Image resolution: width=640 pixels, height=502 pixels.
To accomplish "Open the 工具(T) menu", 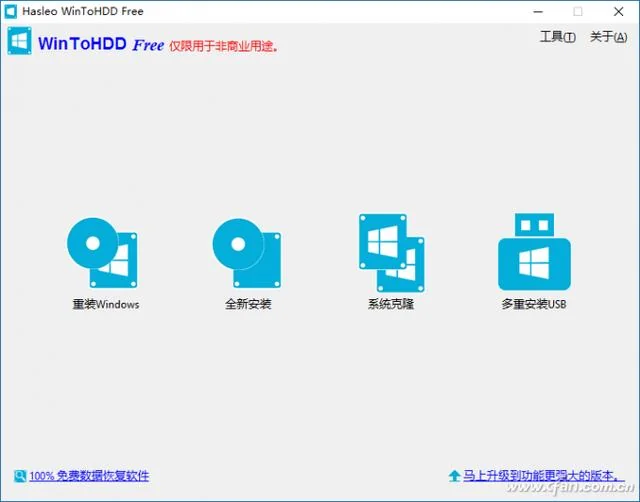I will [558, 37].
